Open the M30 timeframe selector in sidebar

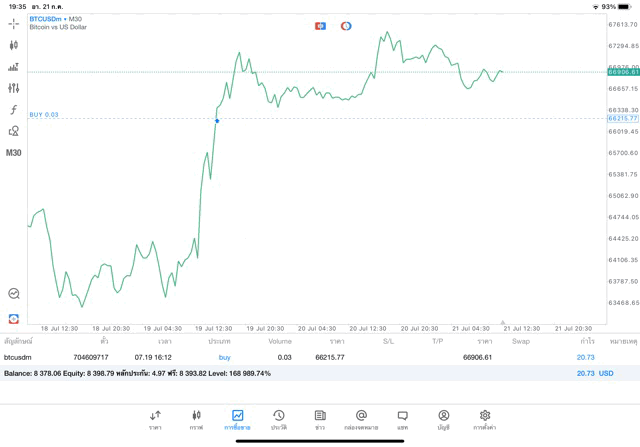click(14, 153)
